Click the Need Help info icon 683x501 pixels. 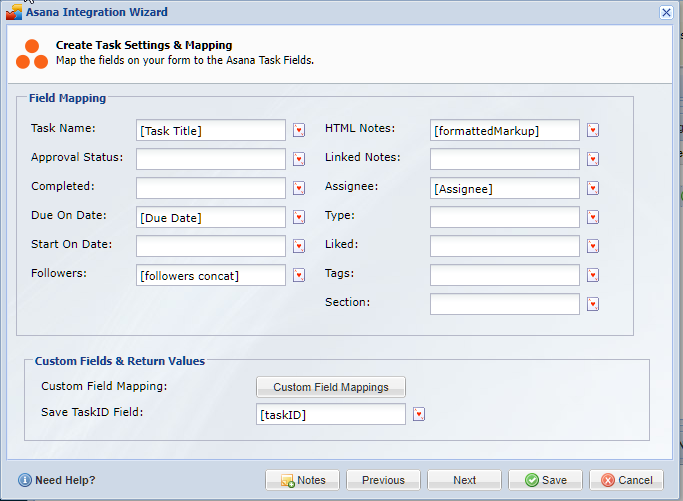25,480
